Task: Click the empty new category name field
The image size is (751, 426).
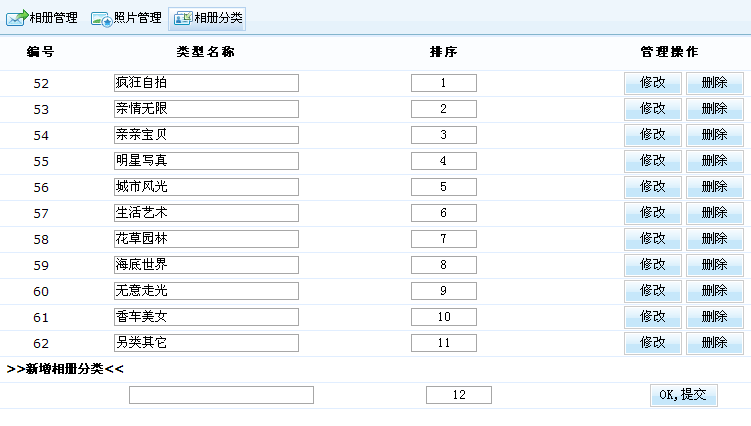Action: 221,395
